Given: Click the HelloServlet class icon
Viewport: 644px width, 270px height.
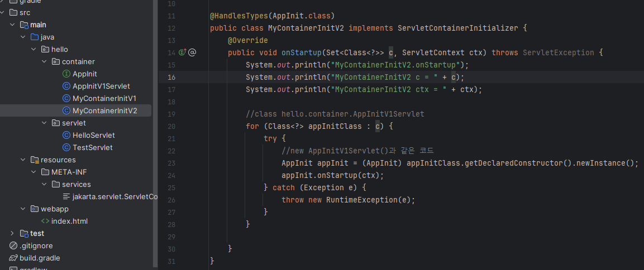Looking at the screenshot, I should [66, 136].
